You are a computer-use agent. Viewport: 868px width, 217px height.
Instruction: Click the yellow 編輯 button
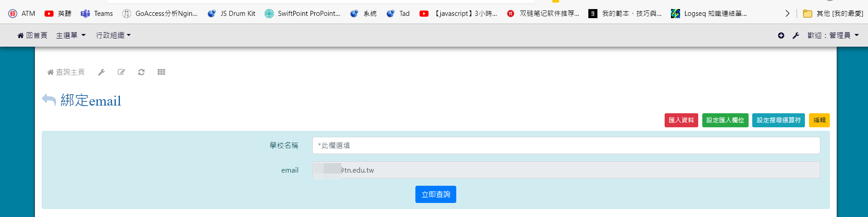(819, 120)
